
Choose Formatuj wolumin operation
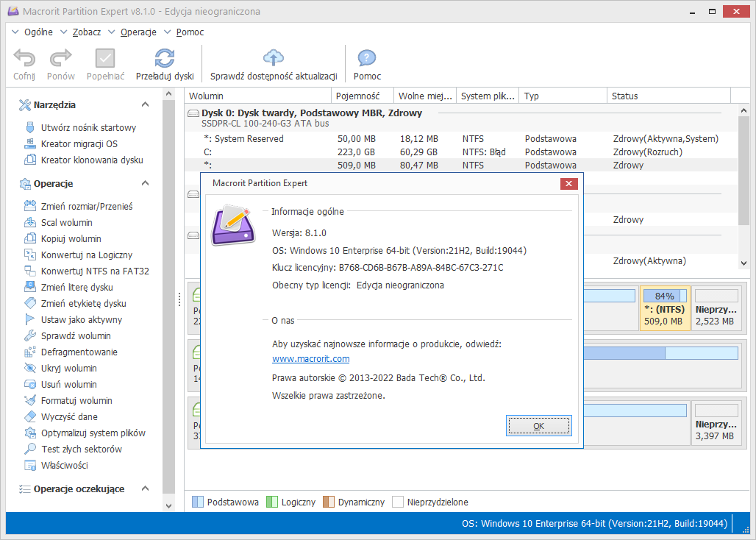tap(76, 401)
